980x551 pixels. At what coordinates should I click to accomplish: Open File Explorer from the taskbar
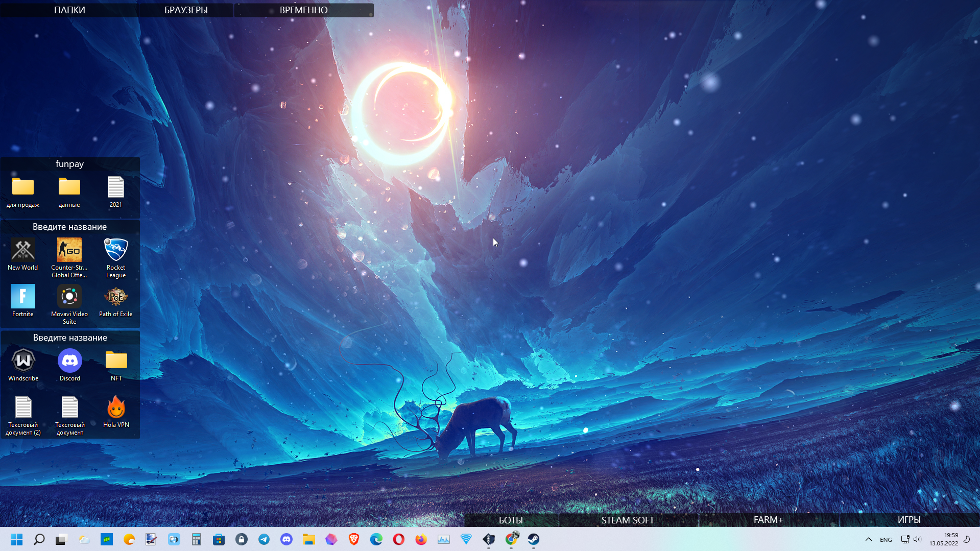(309, 539)
